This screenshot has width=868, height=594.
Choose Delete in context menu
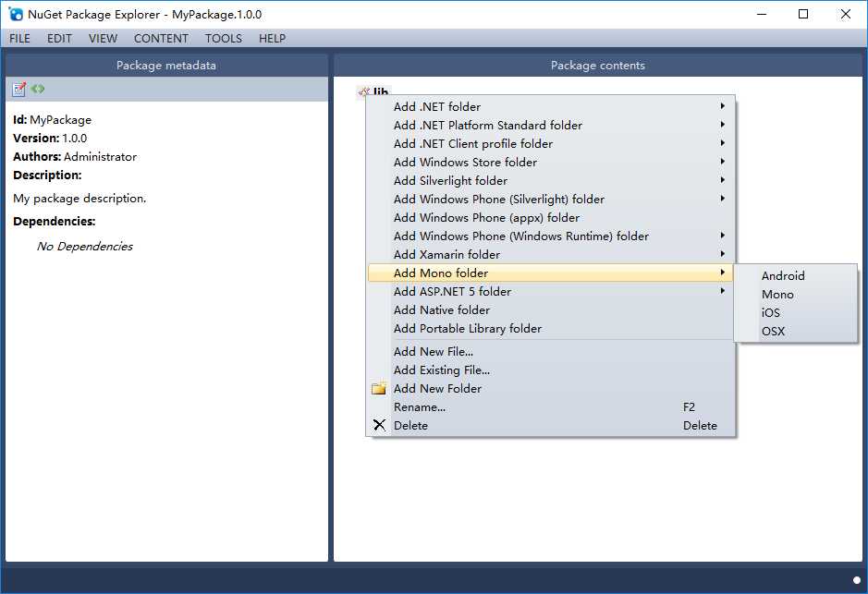point(551,425)
